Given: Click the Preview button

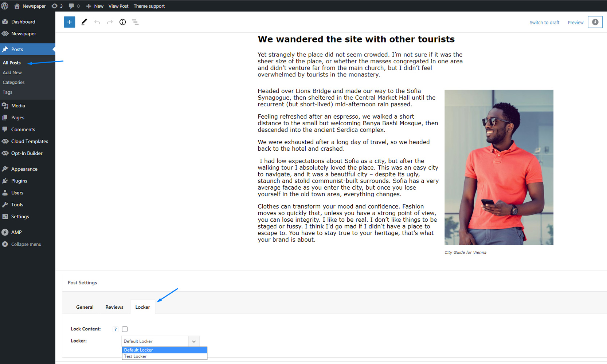Looking at the screenshot, I should pos(576,23).
